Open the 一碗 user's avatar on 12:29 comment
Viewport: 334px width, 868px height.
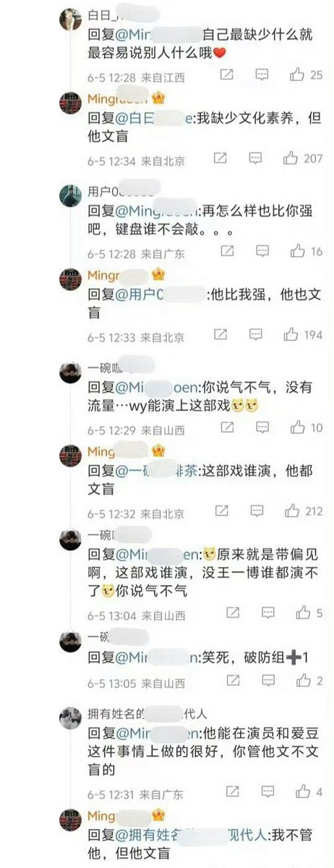pyautogui.click(x=70, y=373)
